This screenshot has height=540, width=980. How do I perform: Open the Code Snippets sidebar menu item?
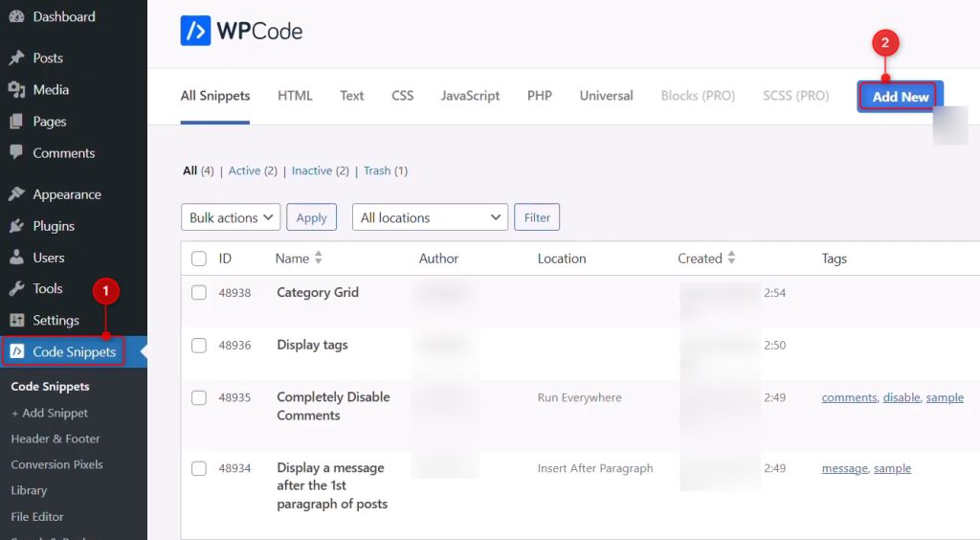73,352
